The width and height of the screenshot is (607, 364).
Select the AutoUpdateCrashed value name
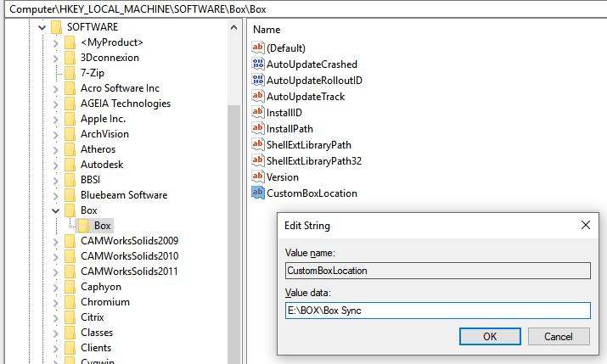(x=312, y=64)
